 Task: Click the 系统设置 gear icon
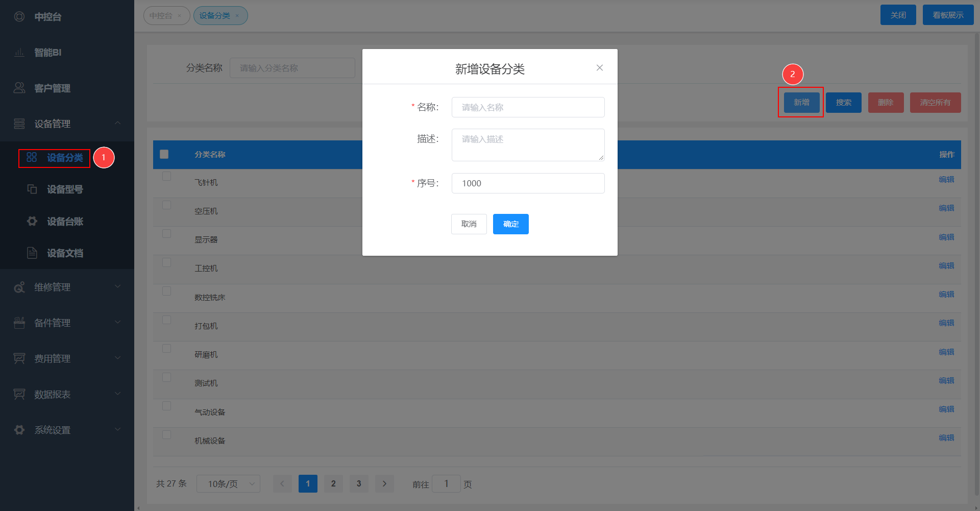click(x=19, y=430)
